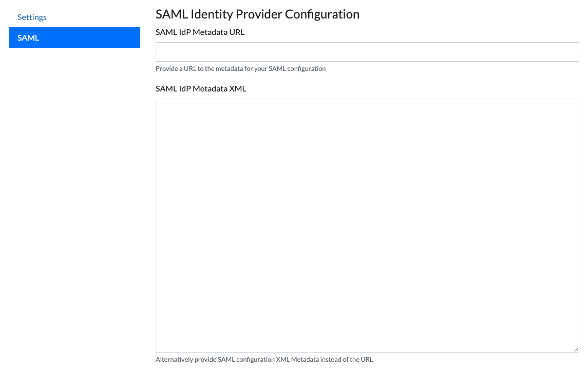Select the text area under 'Metadata XML'
The width and height of the screenshot is (588, 370).
[367, 225]
